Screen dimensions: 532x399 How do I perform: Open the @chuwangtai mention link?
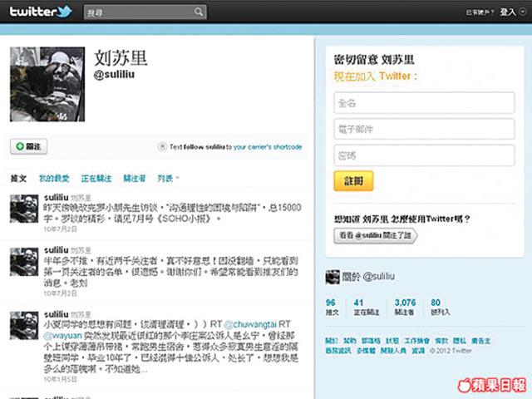coord(250,324)
